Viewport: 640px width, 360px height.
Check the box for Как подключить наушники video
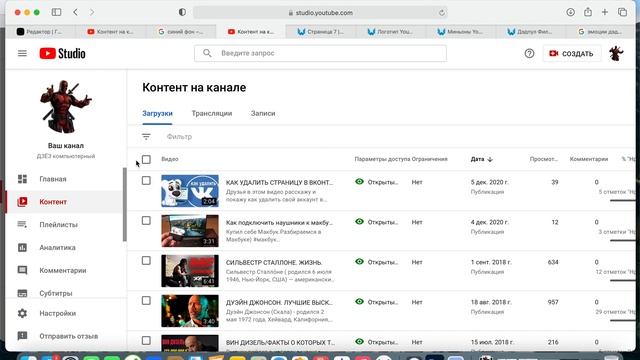(146, 220)
